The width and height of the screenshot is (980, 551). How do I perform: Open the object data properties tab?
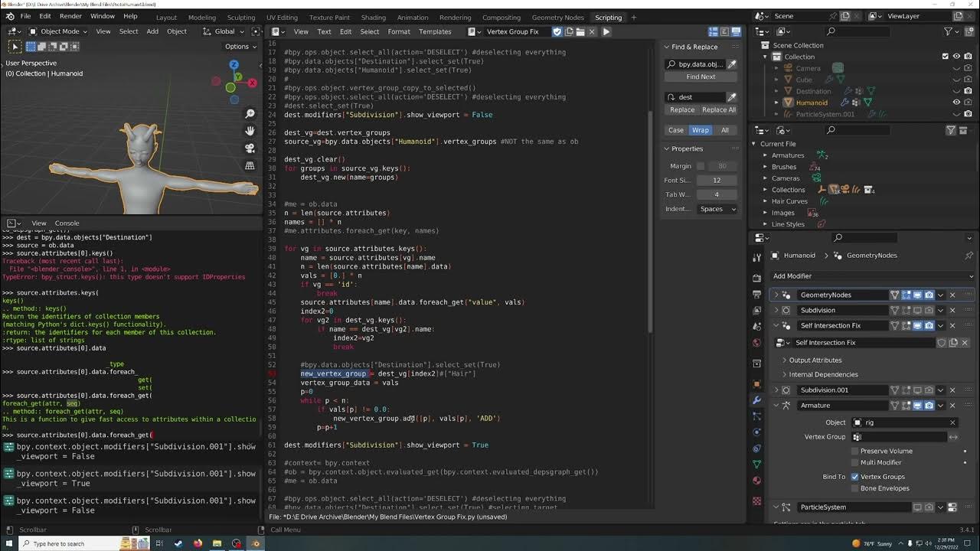pos(757,465)
